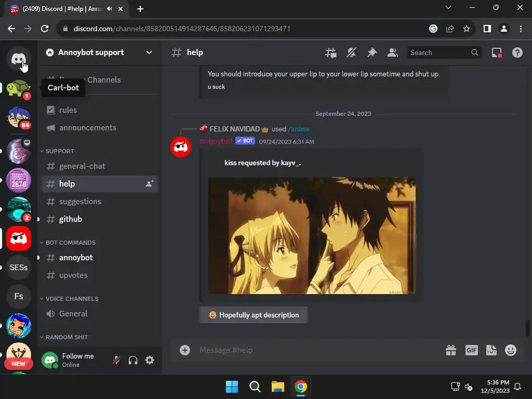
Task: Open the Nitro gift button
Action: pos(451,350)
